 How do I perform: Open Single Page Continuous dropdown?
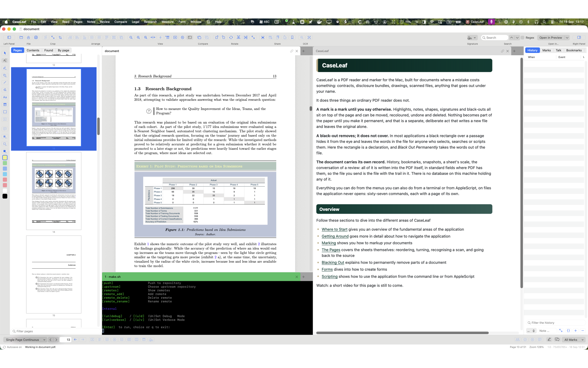[25, 340]
